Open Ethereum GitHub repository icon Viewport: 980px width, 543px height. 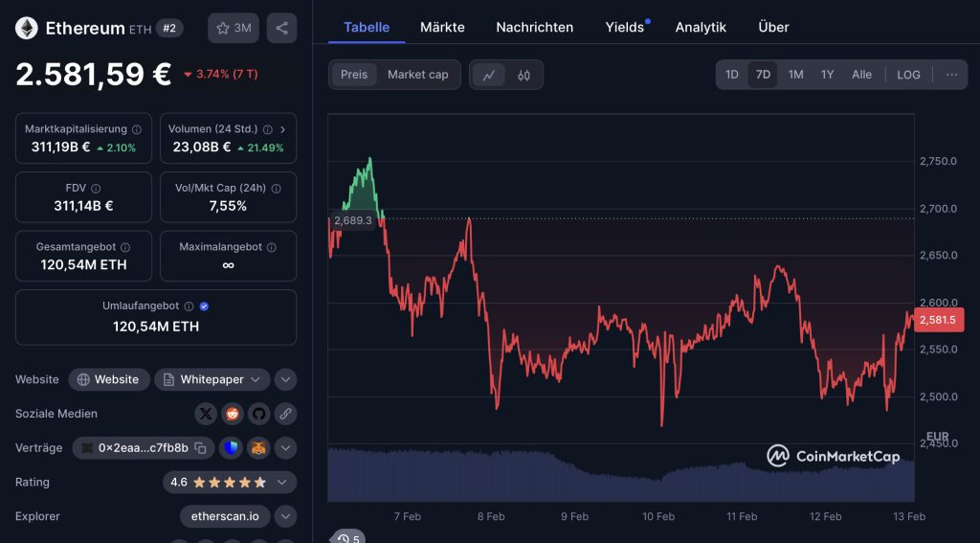(x=258, y=414)
